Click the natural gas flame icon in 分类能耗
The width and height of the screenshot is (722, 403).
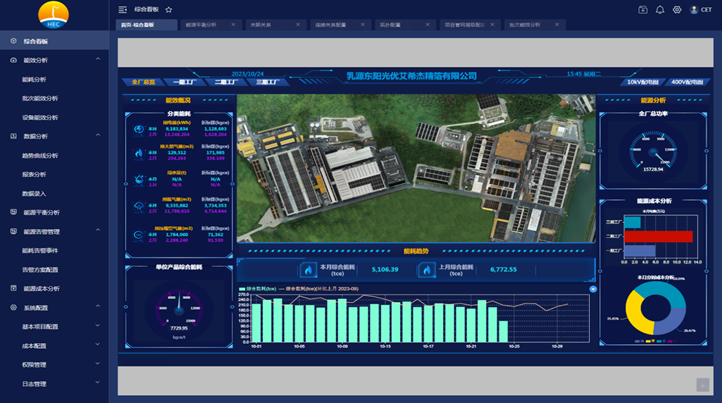[139, 153]
